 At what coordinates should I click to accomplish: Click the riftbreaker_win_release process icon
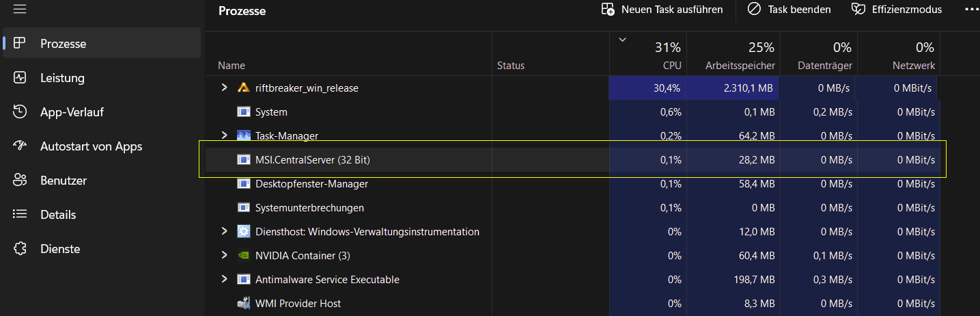243,88
